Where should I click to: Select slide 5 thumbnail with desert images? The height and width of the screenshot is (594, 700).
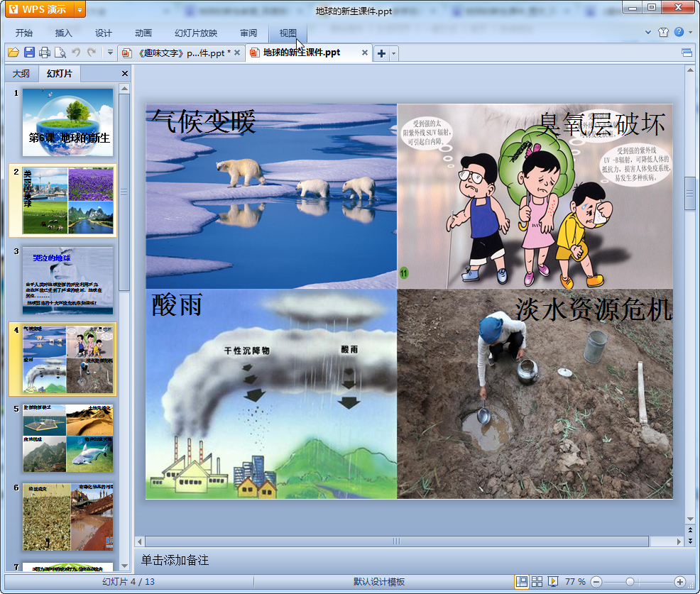point(68,439)
